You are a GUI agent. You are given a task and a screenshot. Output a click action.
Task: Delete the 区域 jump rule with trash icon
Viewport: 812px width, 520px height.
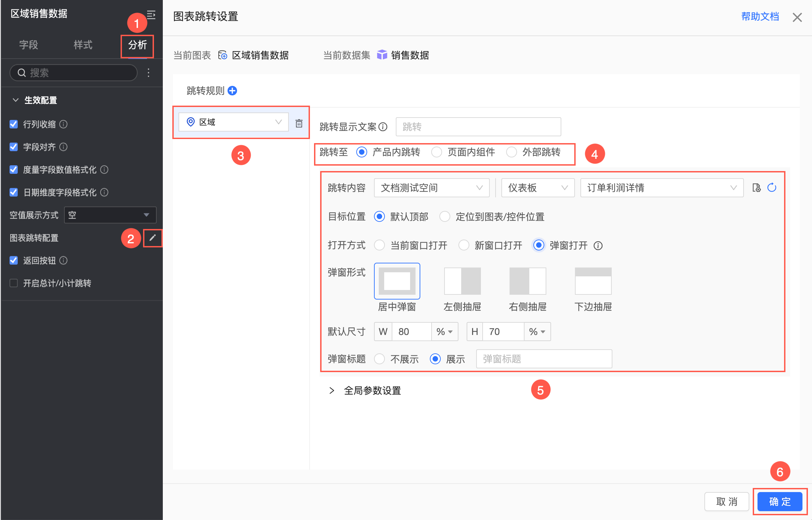click(299, 123)
